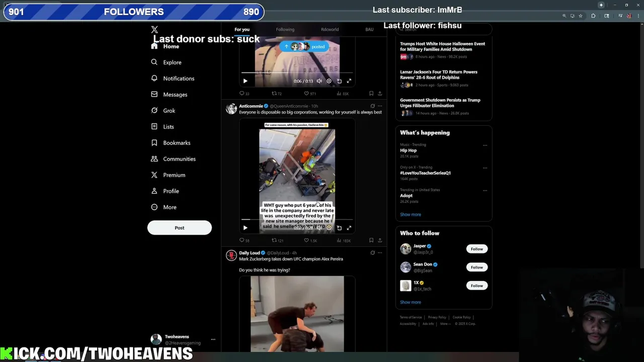The width and height of the screenshot is (644, 362).
Task: Switch to the BAU tab
Action: (369, 29)
